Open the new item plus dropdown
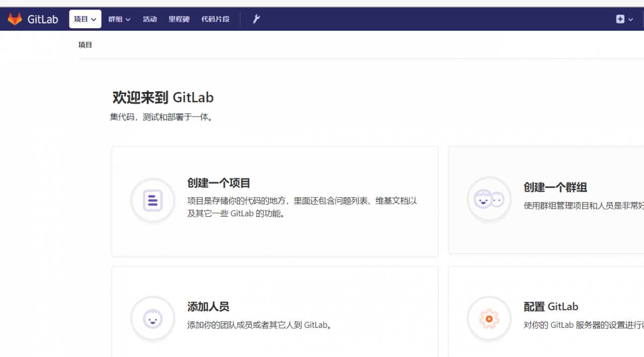Viewport: 644px width, 357px height. (x=625, y=19)
